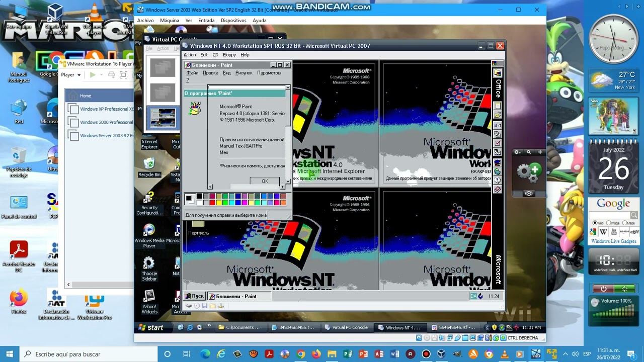Click search box Escribe aquí para buscar
The height and width of the screenshot is (362, 644).
coord(90,354)
